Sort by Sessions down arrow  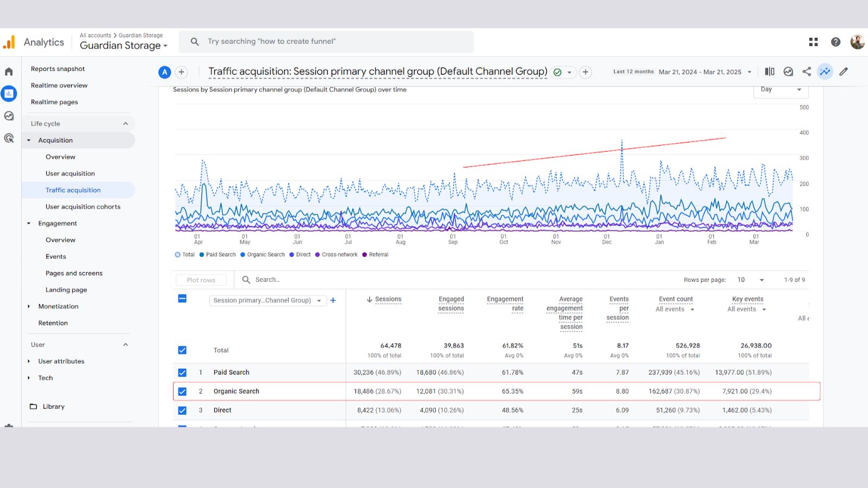tap(369, 299)
